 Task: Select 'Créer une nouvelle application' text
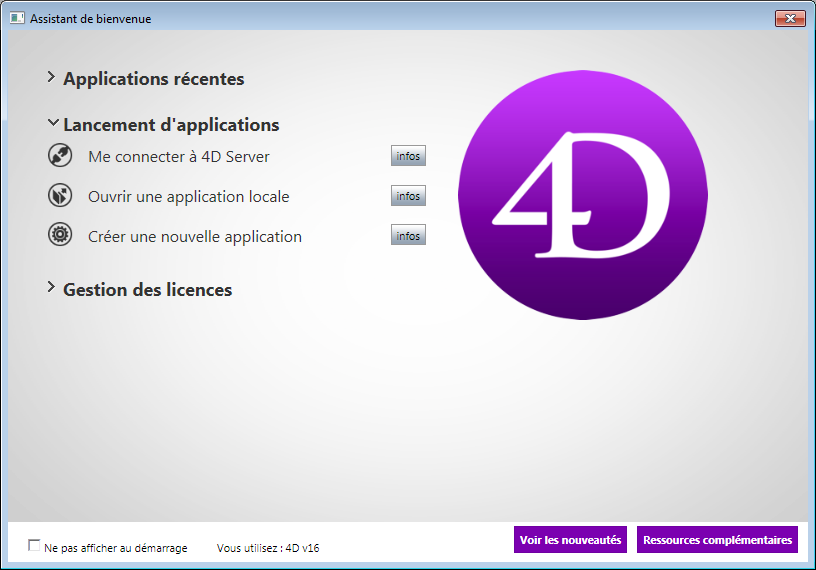coord(194,237)
